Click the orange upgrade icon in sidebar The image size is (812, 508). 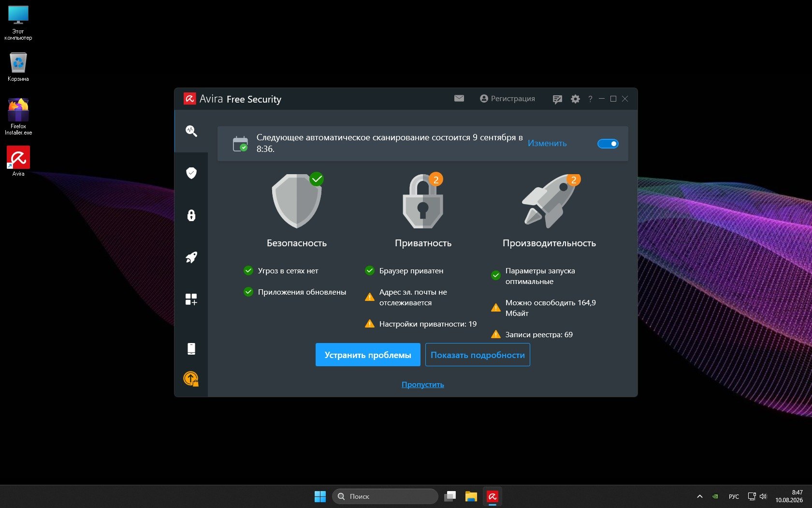pos(191,379)
